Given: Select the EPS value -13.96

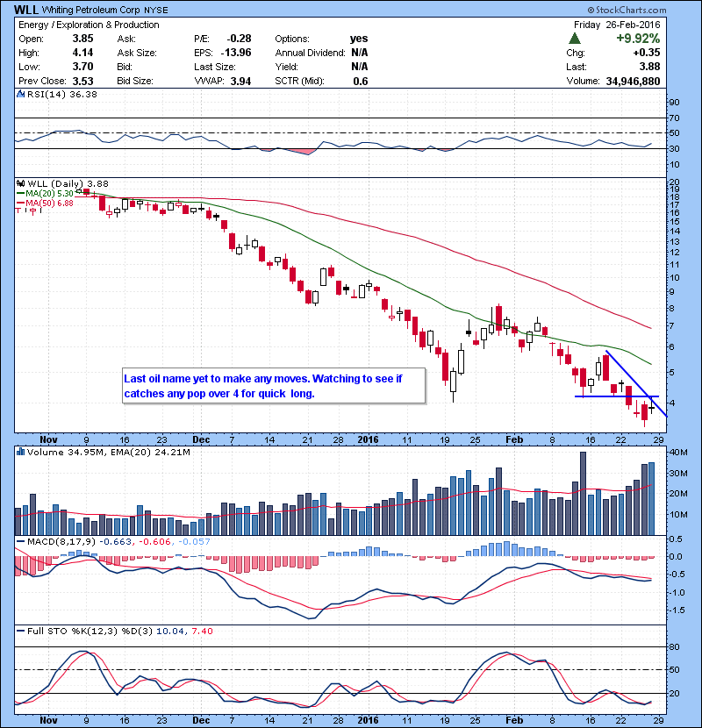Looking at the screenshot, I should click(x=236, y=53).
